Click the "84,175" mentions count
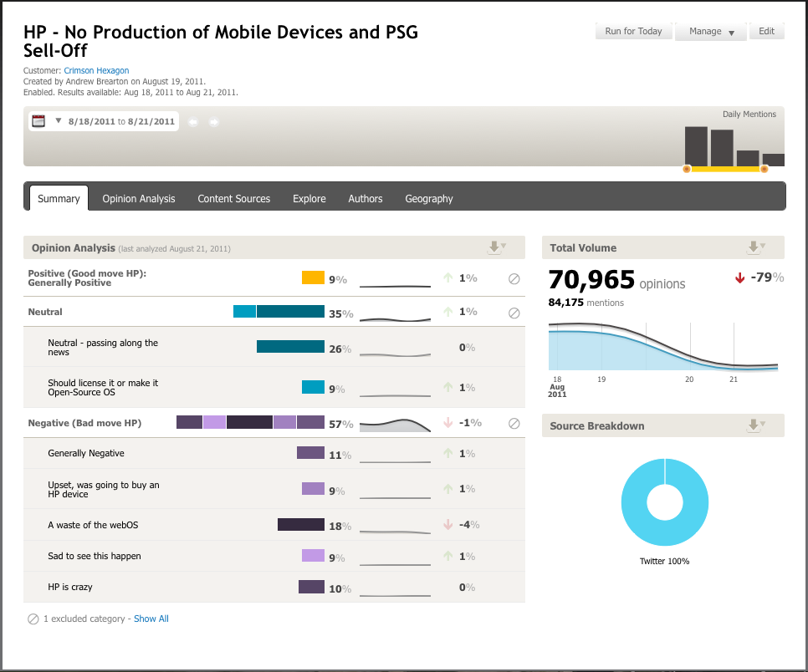This screenshot has height=672, width=808. pos(565,303)
